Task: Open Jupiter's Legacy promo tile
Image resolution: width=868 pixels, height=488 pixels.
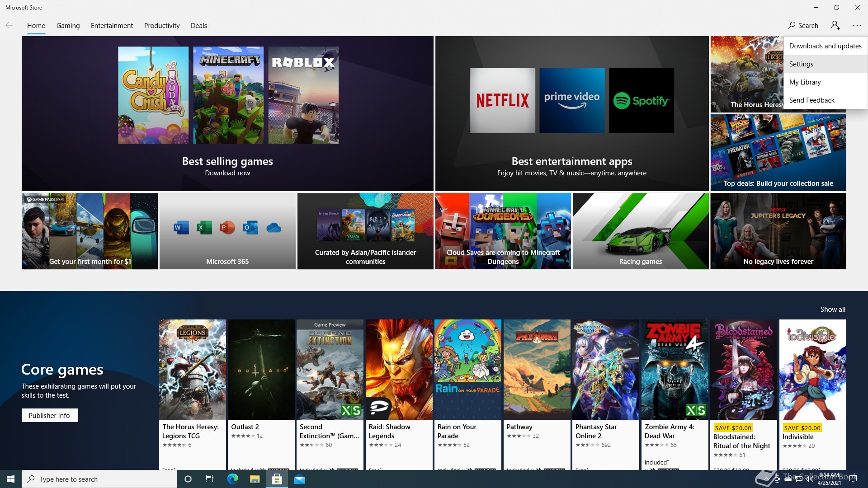Action: point(778,231)
